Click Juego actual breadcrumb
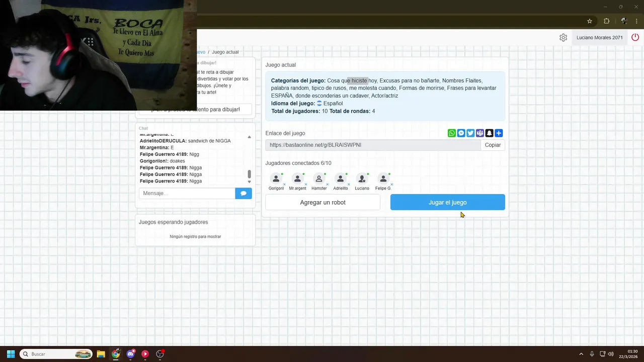The image size is (644, 362). (225, 52)
